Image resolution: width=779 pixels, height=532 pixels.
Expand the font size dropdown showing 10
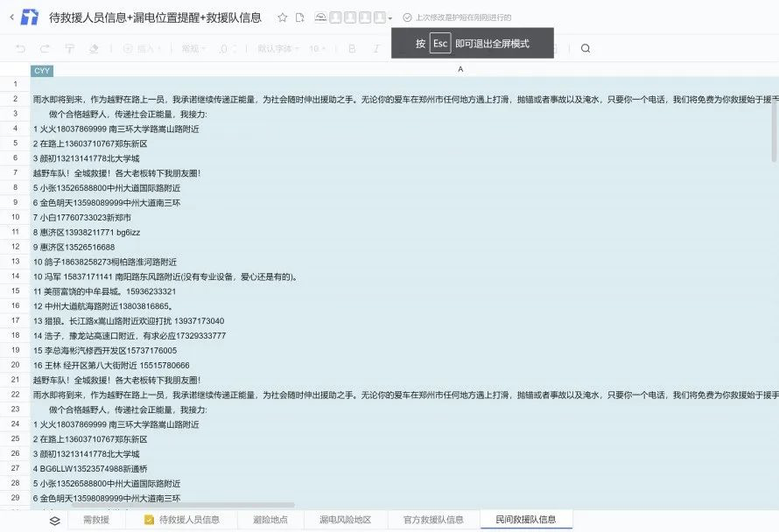tap(317, 49)
